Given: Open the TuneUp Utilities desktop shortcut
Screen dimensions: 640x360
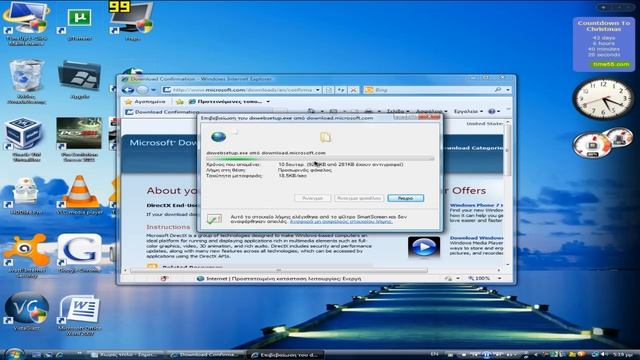Looking at the screenshot, I should [26, 22].
